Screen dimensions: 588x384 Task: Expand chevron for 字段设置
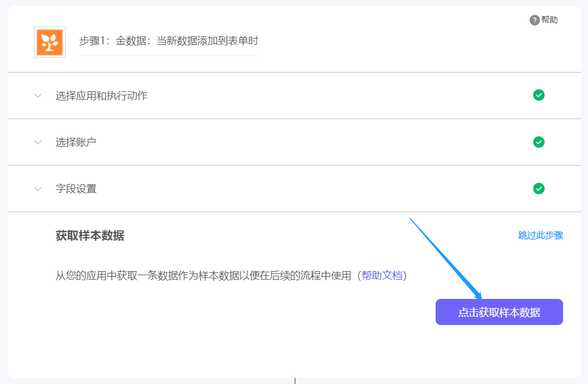click(x=38, y=189)
